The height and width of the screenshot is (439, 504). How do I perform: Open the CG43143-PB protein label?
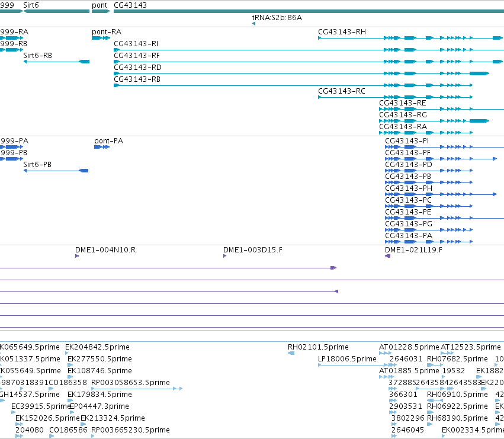408,177
